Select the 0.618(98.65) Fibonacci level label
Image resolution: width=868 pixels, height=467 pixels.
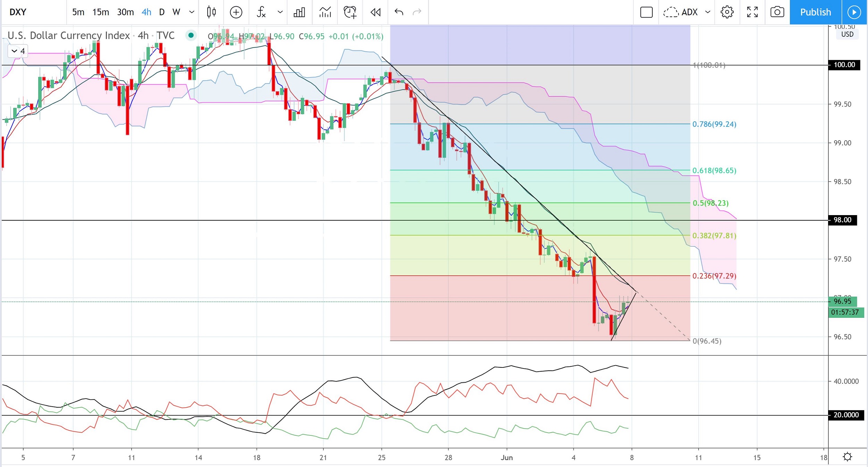714,170
